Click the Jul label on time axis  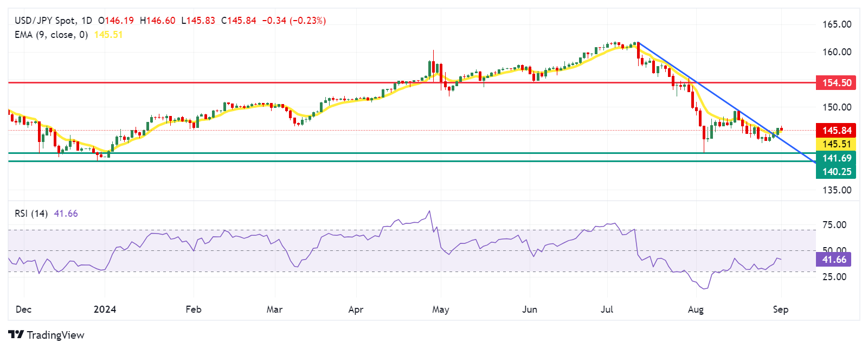coord(607,309)
